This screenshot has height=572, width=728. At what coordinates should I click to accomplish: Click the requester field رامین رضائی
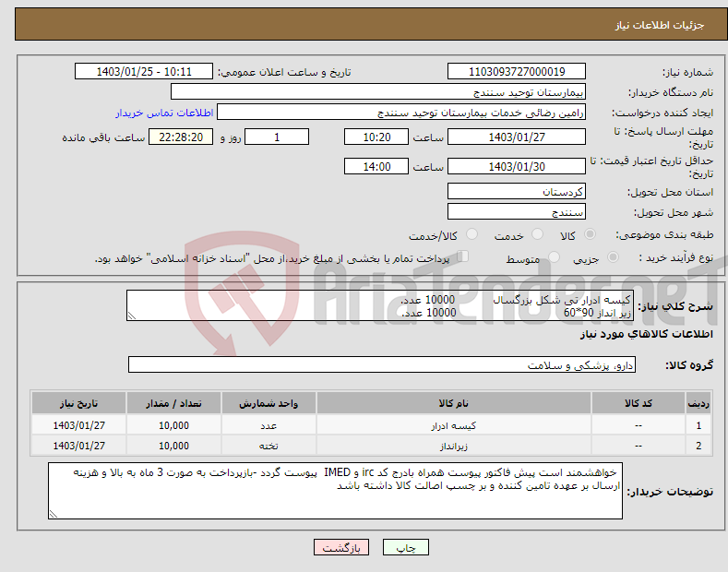[x=401, y=113]
